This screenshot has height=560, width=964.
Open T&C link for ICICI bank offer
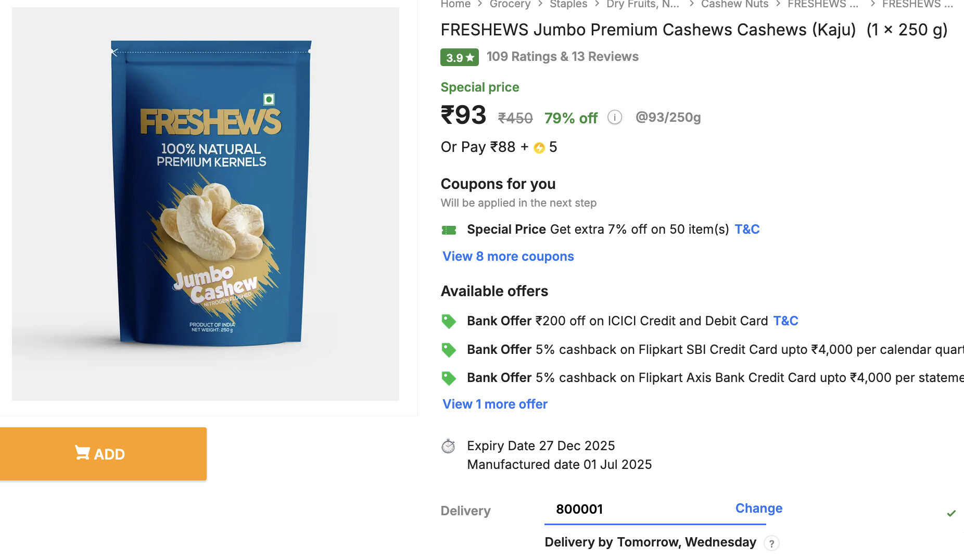(785, 321)
